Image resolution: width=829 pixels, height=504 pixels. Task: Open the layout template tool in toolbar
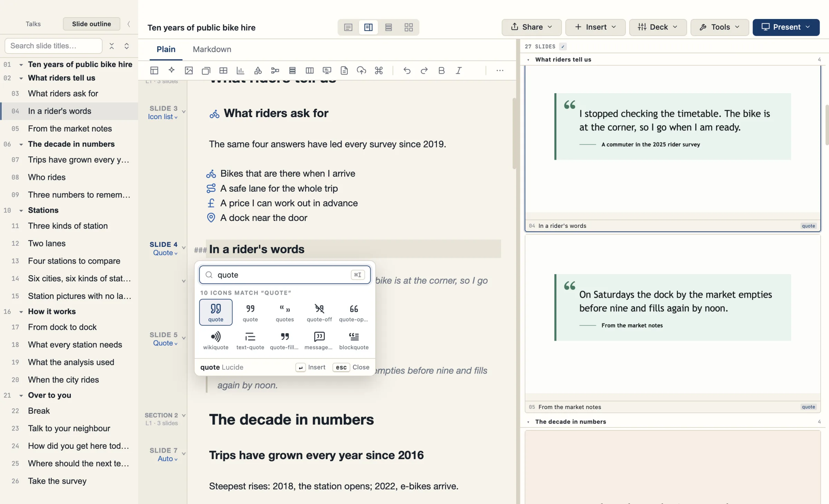(x=154, y=70)
